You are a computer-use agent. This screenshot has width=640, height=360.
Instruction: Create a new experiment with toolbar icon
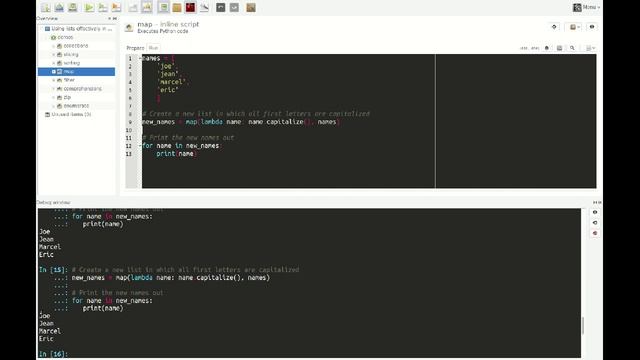point(46,7)
